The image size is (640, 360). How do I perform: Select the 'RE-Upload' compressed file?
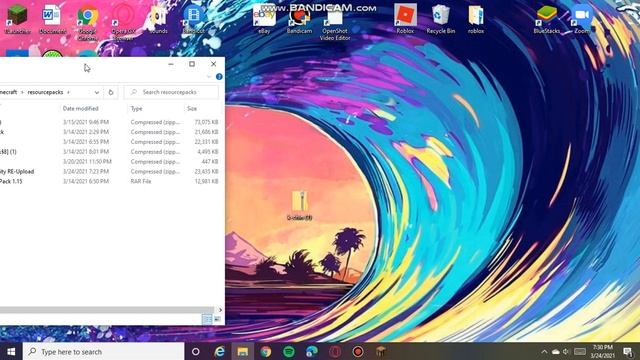click(110, 171)
